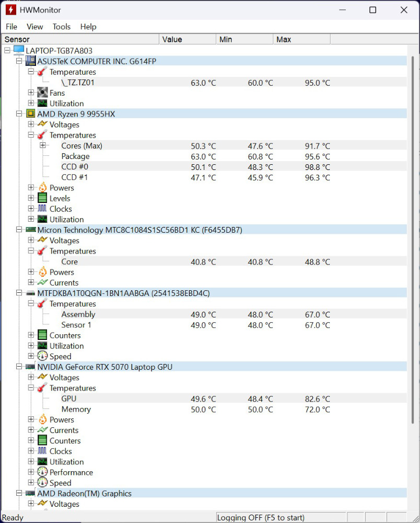Expand Performance under NVIDIA GeForce
This screenshot has height=523, width=420.
tap(31, 472)
